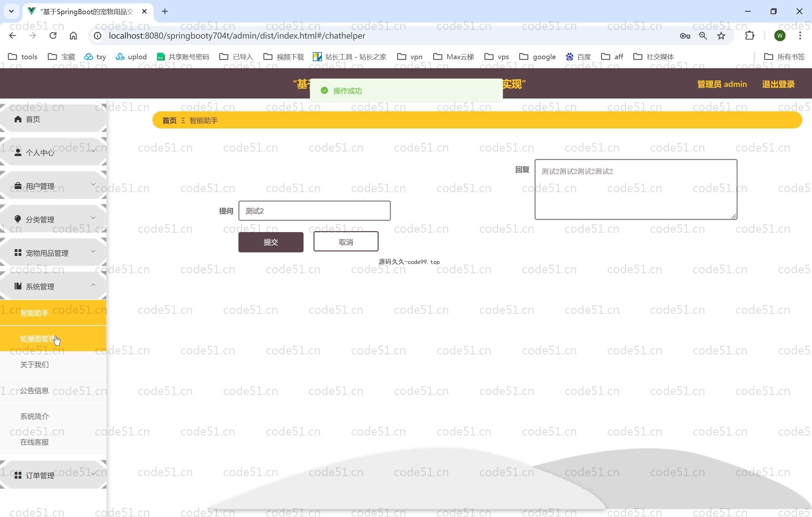Open the extensions puzzle icon
Screen dimensions: 812x517
749,36
